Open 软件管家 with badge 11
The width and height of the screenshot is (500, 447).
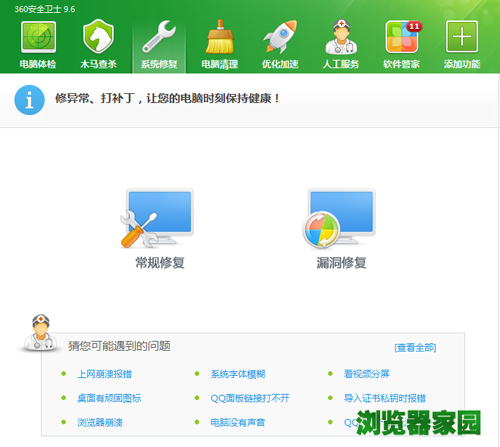(x=402, y=37)
